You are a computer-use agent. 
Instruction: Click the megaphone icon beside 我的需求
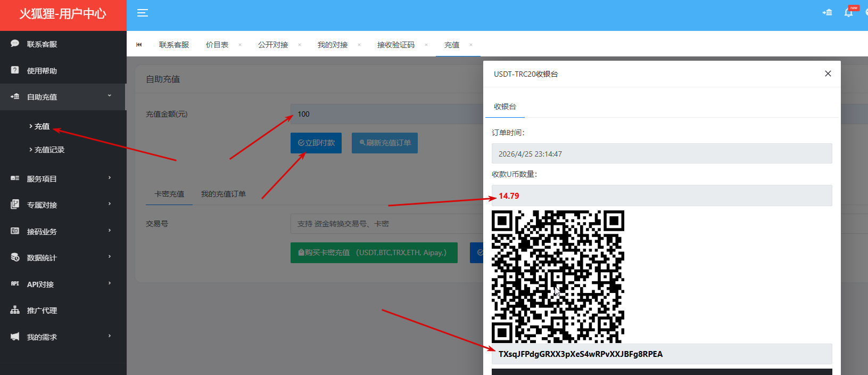pos(15,337)
